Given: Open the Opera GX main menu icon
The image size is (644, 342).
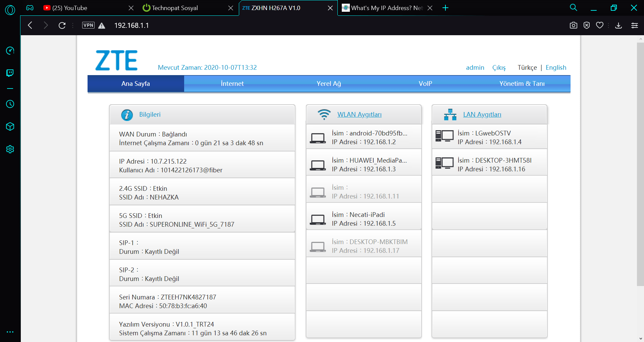Looking at the screenshot, I should click(10, 10).
